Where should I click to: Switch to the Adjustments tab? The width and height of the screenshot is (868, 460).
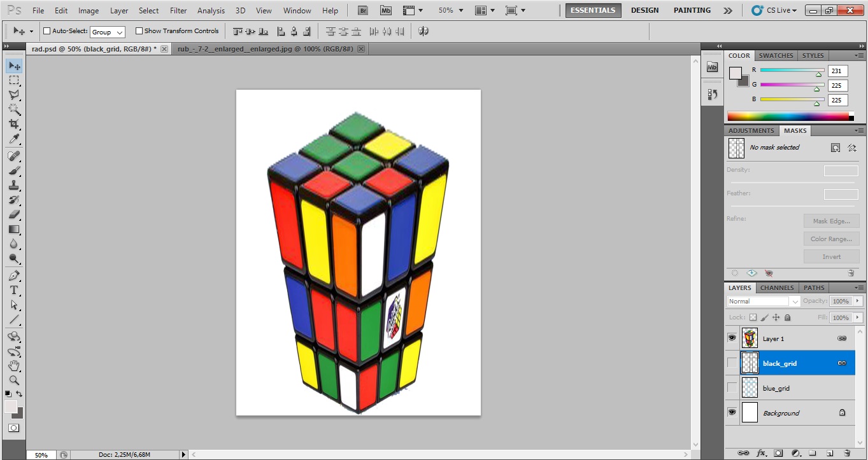(751, 130)
